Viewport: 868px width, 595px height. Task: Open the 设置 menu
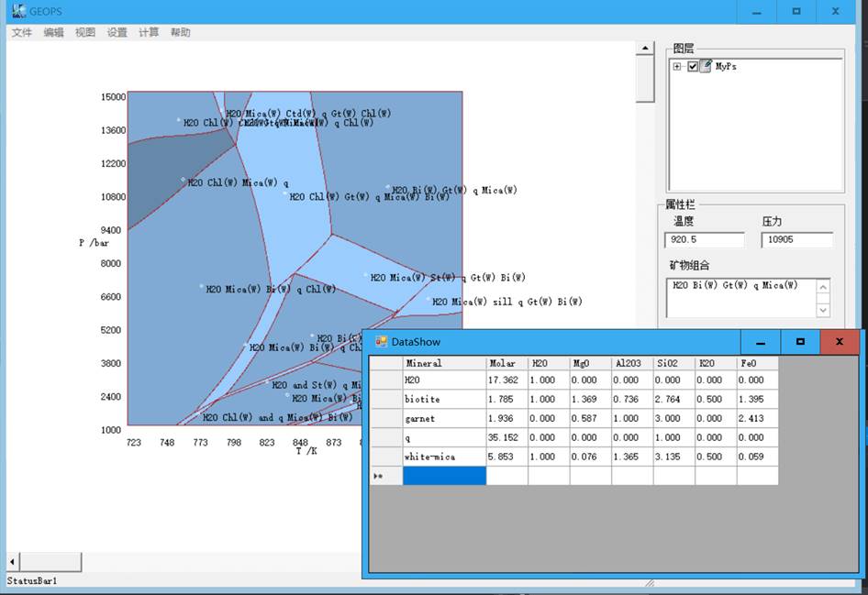[x=117, y=32]
